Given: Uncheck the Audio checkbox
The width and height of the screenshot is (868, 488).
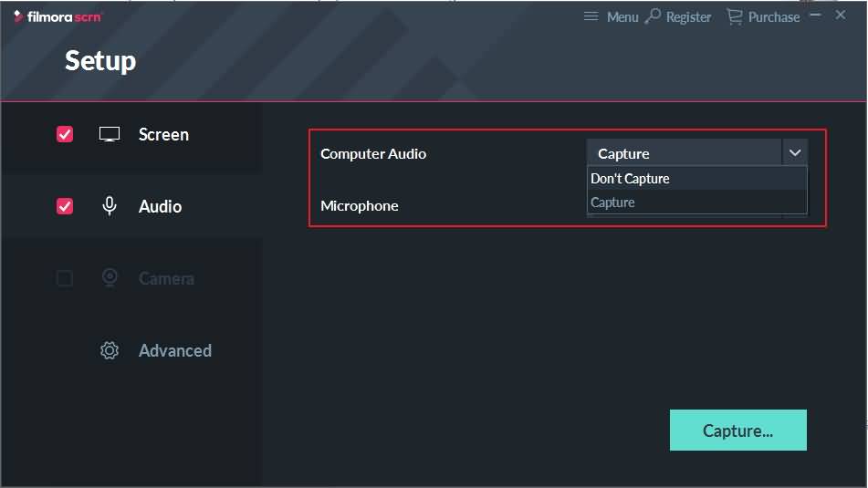Looking at the screenshot, I should (65, 206).
